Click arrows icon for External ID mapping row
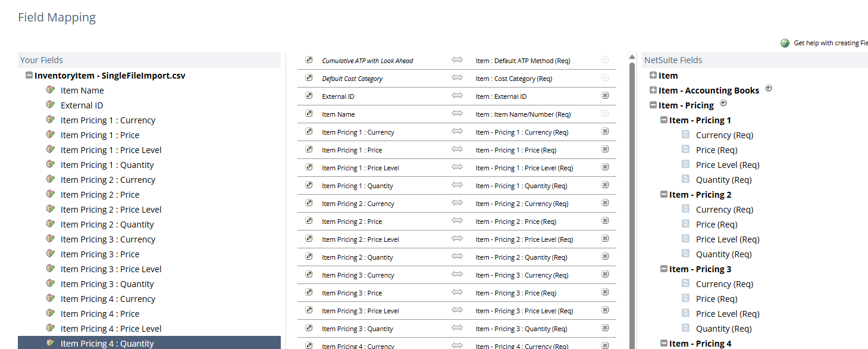 [457, 95]
